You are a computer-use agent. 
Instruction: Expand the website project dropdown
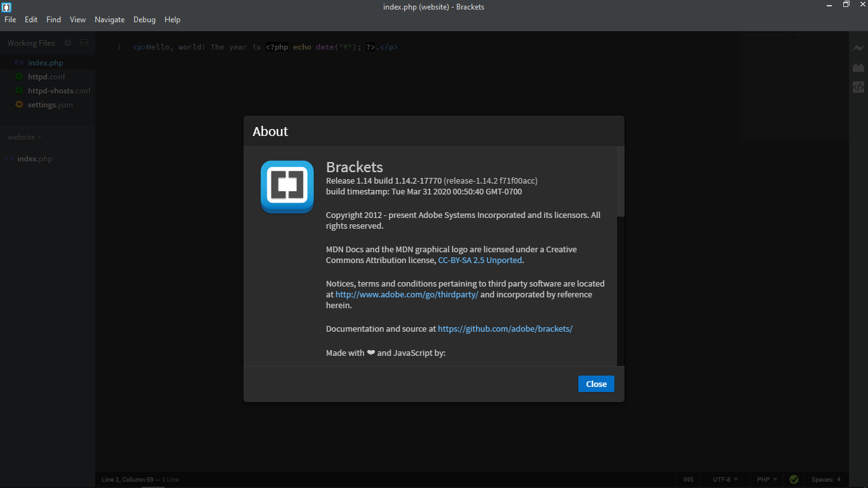point(24,137)
